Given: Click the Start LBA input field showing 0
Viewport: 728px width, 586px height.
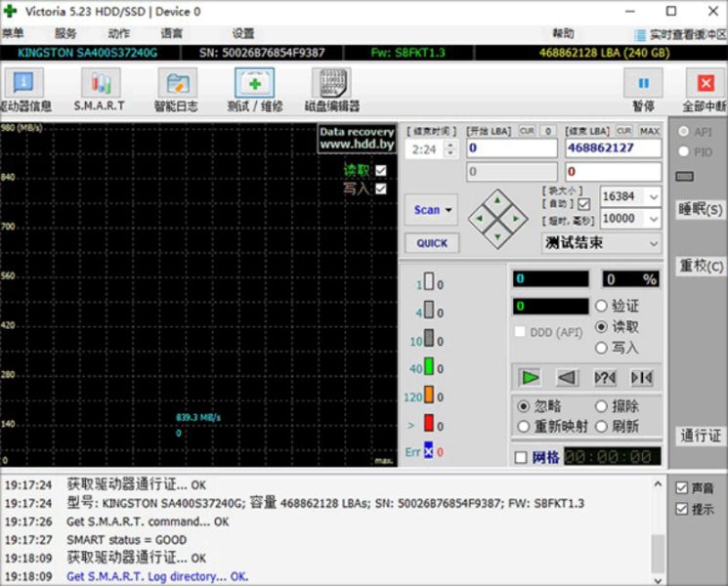Looking at the screenshot, I should [512, 148].
